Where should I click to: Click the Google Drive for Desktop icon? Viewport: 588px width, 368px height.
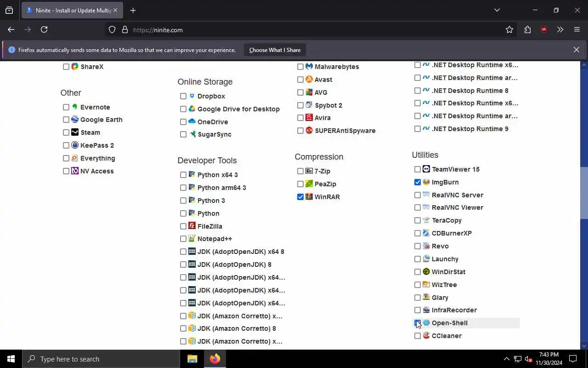pos(192,109)
